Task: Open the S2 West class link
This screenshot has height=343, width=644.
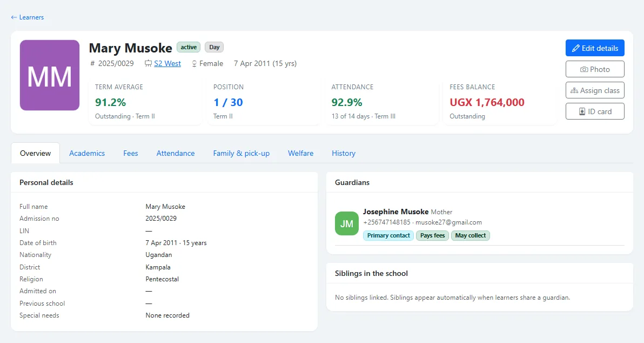Action: 167,63
